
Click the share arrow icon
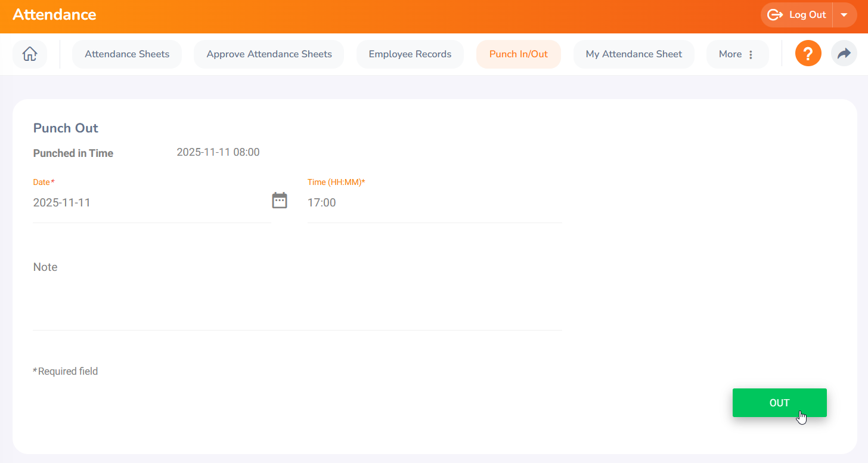point(844,54)
